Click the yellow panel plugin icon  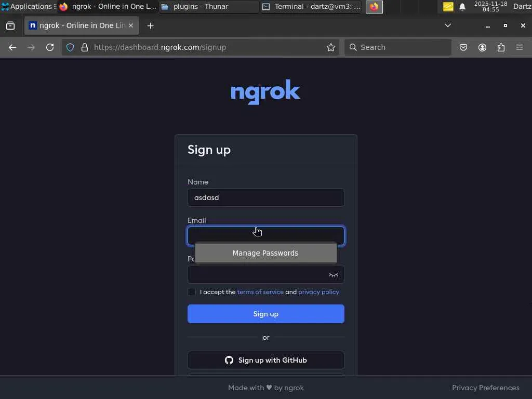(448, 7)
